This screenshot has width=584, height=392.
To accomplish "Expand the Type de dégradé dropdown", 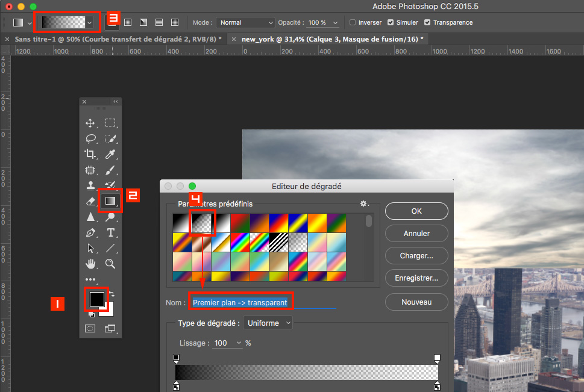I will 268,323.
